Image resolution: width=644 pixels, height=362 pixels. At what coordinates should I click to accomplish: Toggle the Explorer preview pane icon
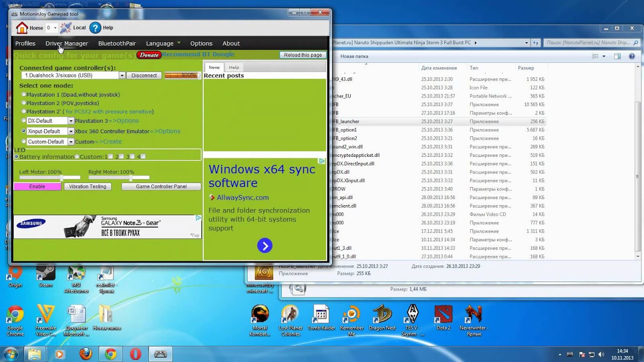(617, 56)
